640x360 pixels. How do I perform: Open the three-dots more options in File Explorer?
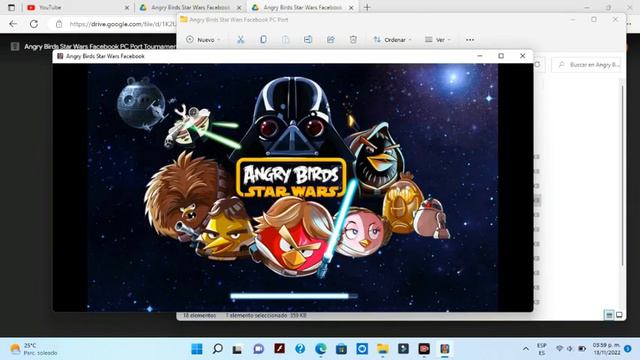(470, 40)
